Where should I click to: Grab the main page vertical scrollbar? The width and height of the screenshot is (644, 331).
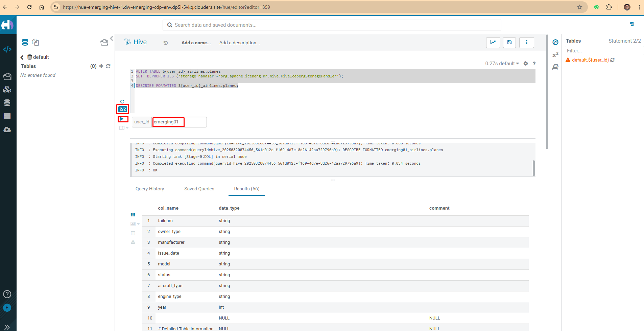[x=547, y=92]
